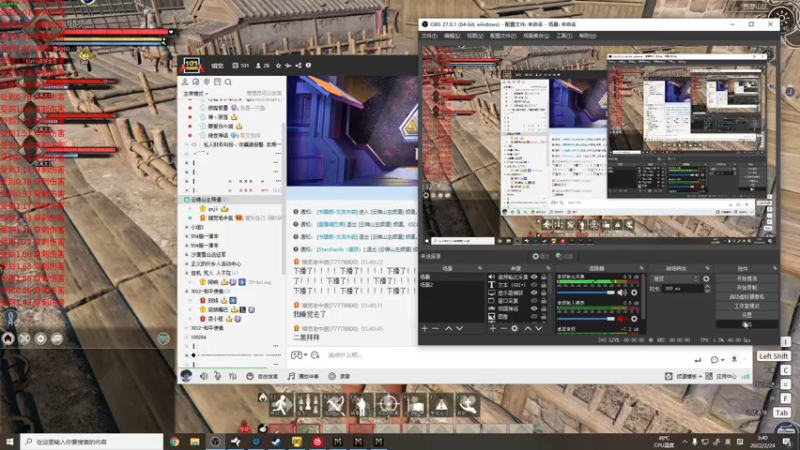This screenshot has height=450, width=800.
Task: Mute the audio output capture speaker
Action: pyautogui.click(x=621, y=292)
